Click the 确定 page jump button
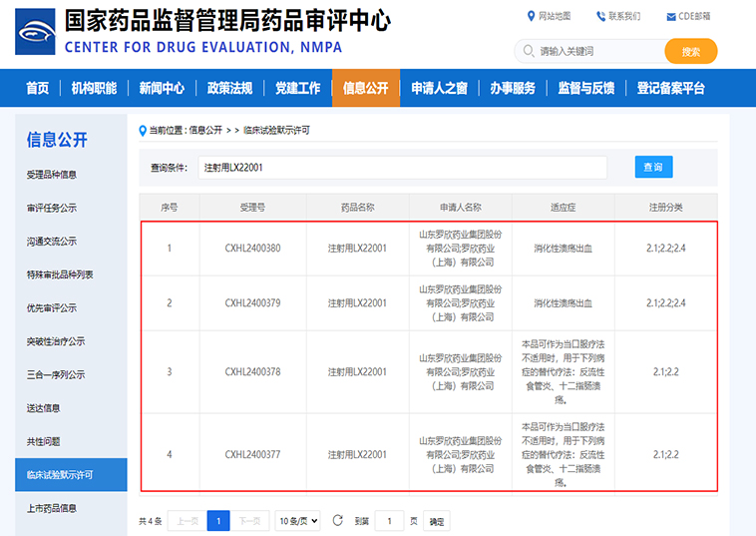Image resolution: width=756 pixels, height=536 pixels. (437, 521)
